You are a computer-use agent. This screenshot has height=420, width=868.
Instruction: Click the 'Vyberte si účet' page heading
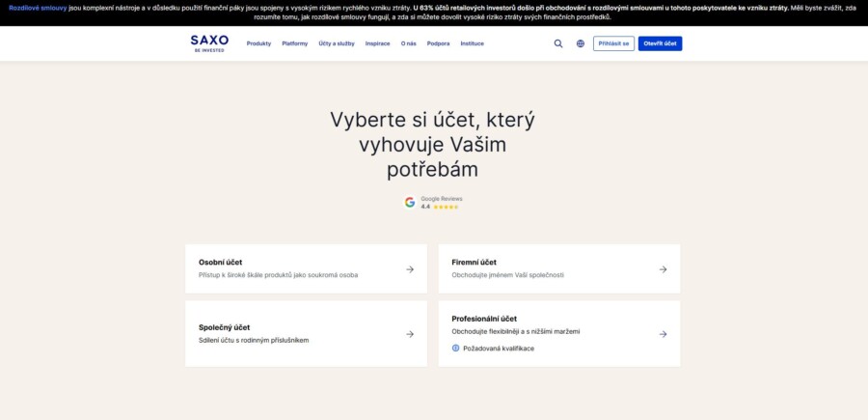432,145
